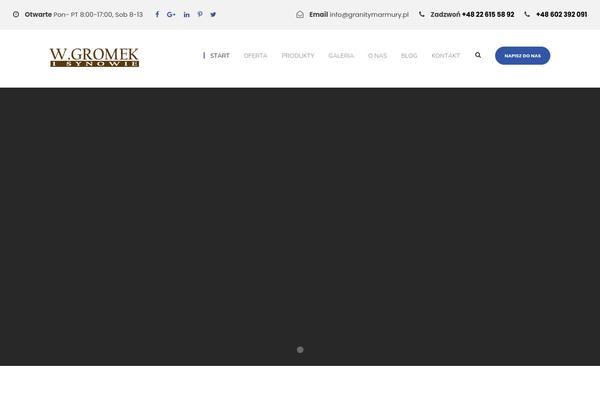Open the LinkedIn social icon
This screenshot has width=600, height=400.
[x=186, y=15]
